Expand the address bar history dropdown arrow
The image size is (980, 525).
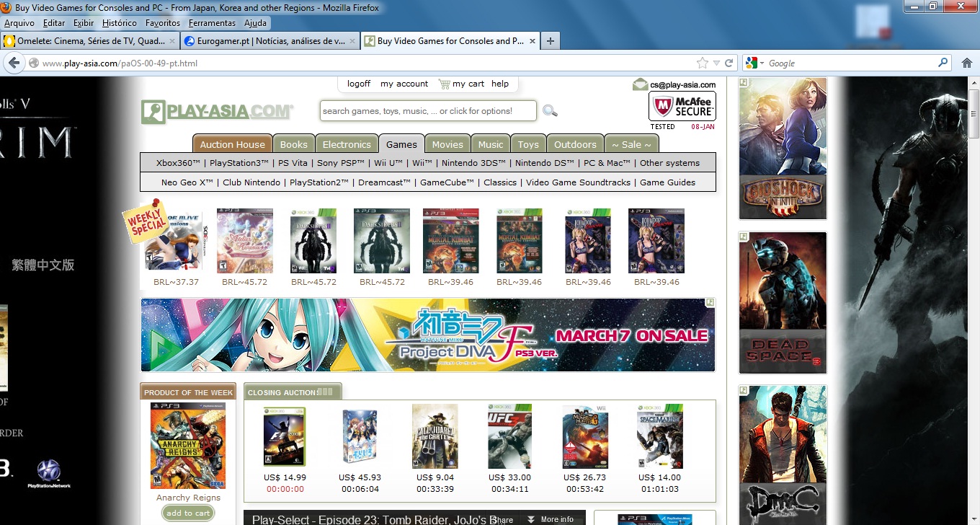pos(716,63)
